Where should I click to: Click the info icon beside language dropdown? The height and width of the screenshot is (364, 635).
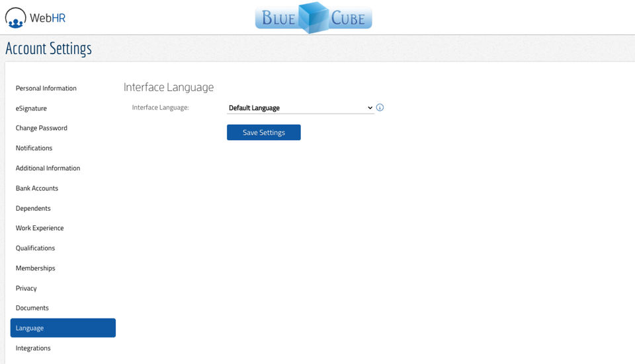coord(380,108)
